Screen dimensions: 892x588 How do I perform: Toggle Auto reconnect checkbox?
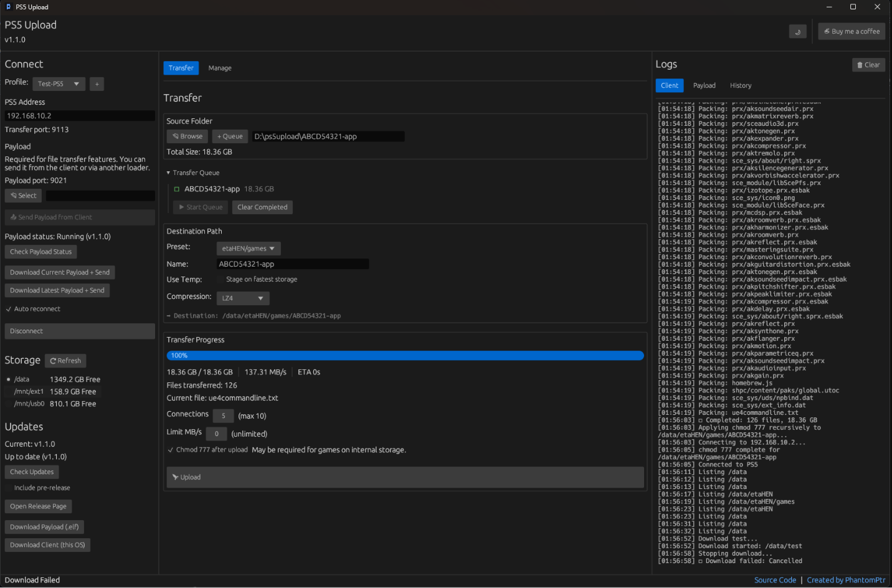(x=9, y=309)
